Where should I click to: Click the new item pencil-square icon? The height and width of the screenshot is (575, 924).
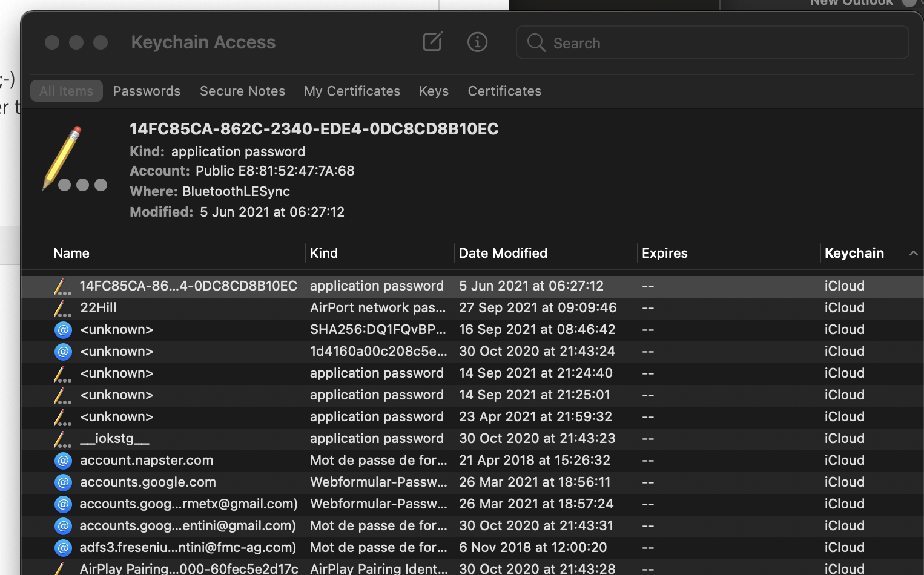click(432, 42)
